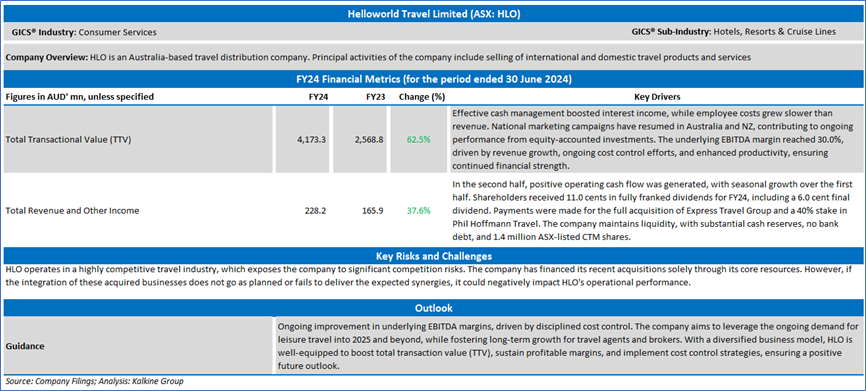Select the Guidance row label cell

tap(138, 346)
